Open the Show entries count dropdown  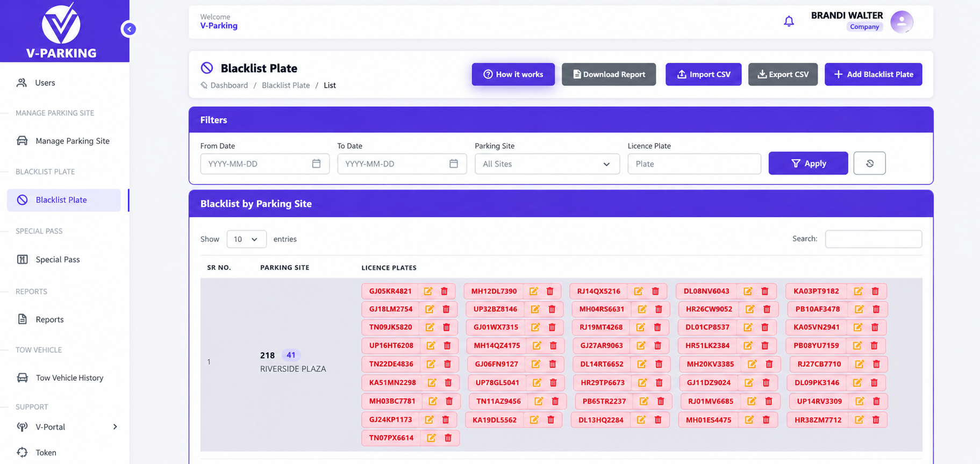pyautogui.click(x=246, y=239)
